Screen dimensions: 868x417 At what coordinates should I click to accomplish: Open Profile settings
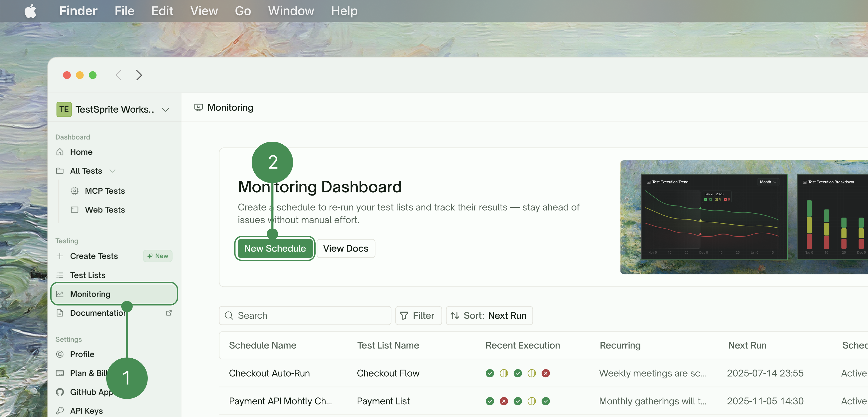[82, 354]
